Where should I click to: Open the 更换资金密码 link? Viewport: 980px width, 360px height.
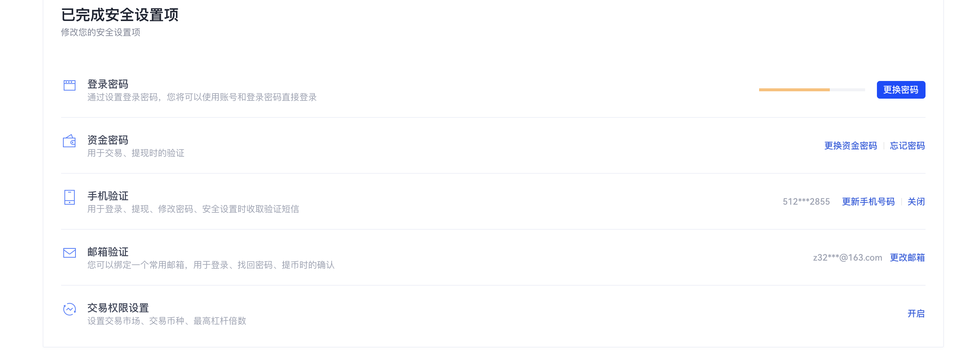(x=850, y=146)
